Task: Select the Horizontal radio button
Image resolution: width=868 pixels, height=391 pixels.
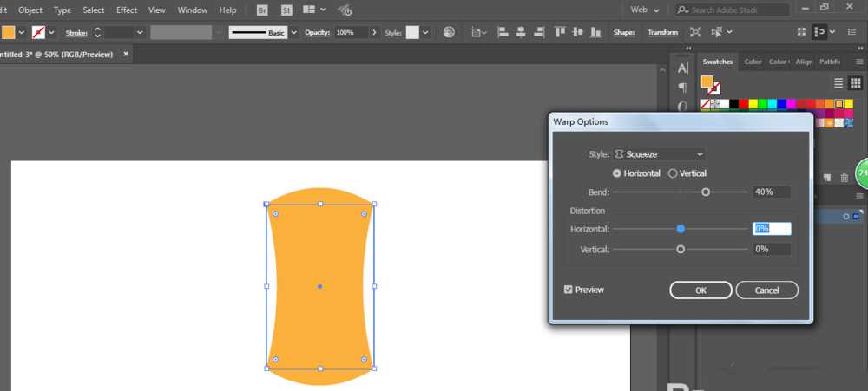Action: pos(617,173)
